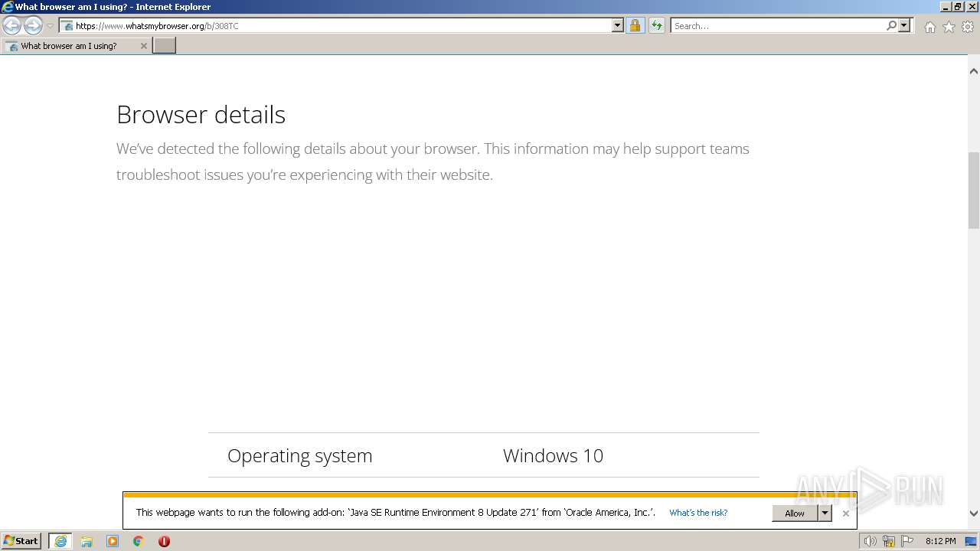Image resolution: width=980 pixels, height=551 pixels.
Task: Restore down the Internet Explorer window
Action: pyautogui.click(x=958, y=7)
